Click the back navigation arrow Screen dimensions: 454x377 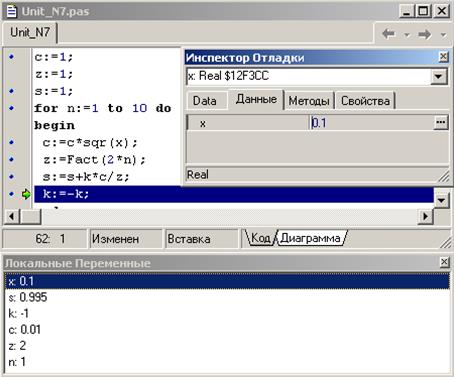[x=389, y=34]
